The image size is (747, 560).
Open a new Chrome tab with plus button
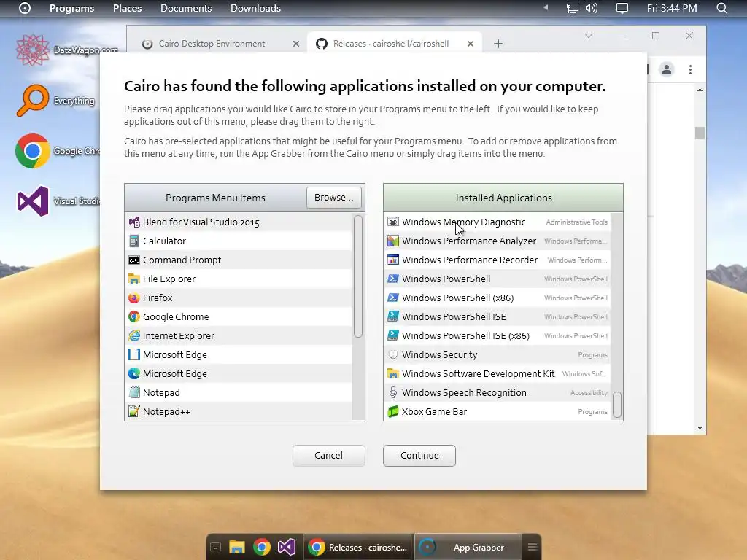pos(498,44)
